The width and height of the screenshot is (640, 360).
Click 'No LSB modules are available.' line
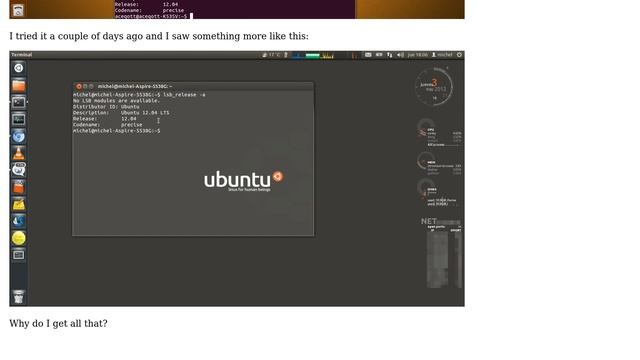click(x=116, y=100)
